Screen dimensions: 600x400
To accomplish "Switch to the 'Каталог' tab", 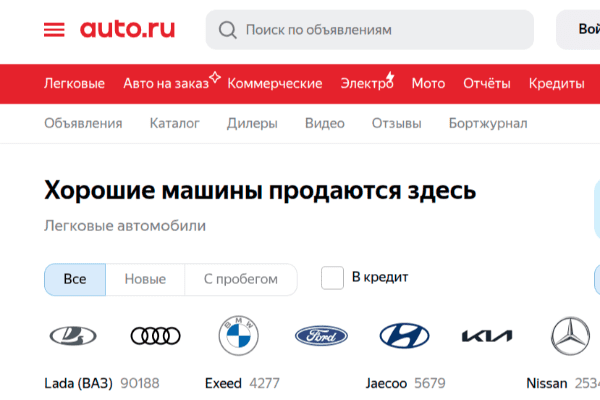I will pos(174,123).
